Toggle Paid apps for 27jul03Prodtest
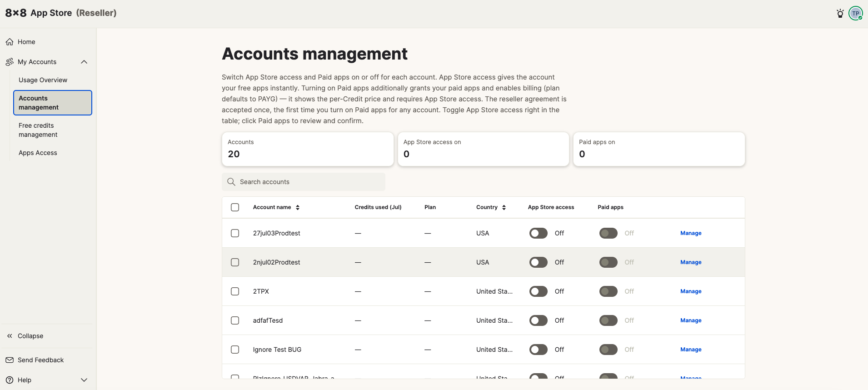This screenshot has width=868, height=390. click(609, 233)
